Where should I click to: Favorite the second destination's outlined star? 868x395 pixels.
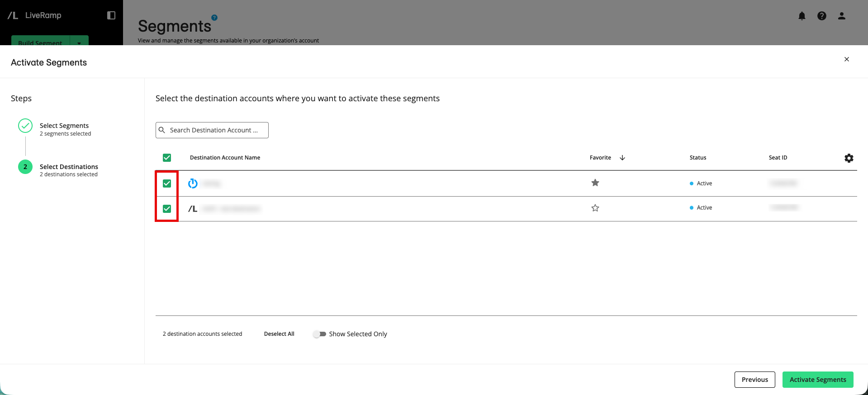point(595,208)
